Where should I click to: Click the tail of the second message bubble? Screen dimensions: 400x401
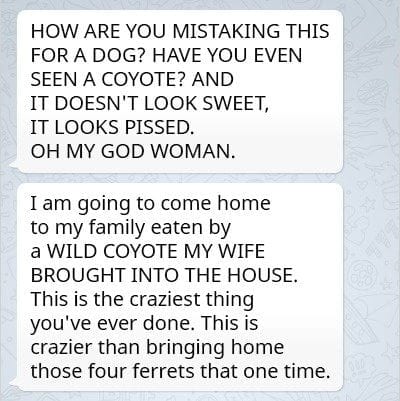point(13,383)
